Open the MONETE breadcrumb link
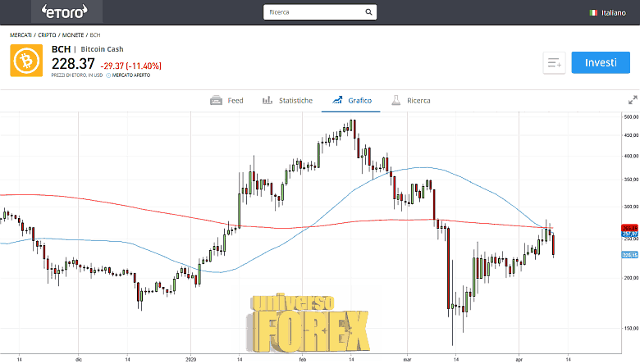 pos(74,34)
